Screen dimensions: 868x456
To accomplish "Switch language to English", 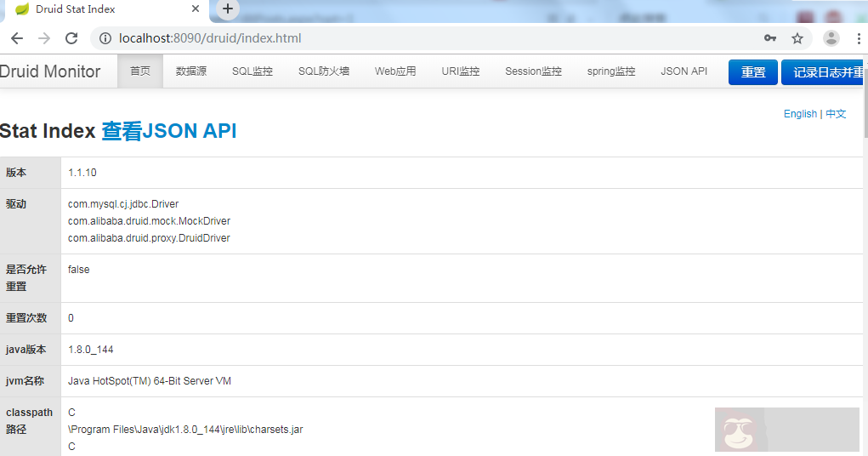I will (800, 114).
